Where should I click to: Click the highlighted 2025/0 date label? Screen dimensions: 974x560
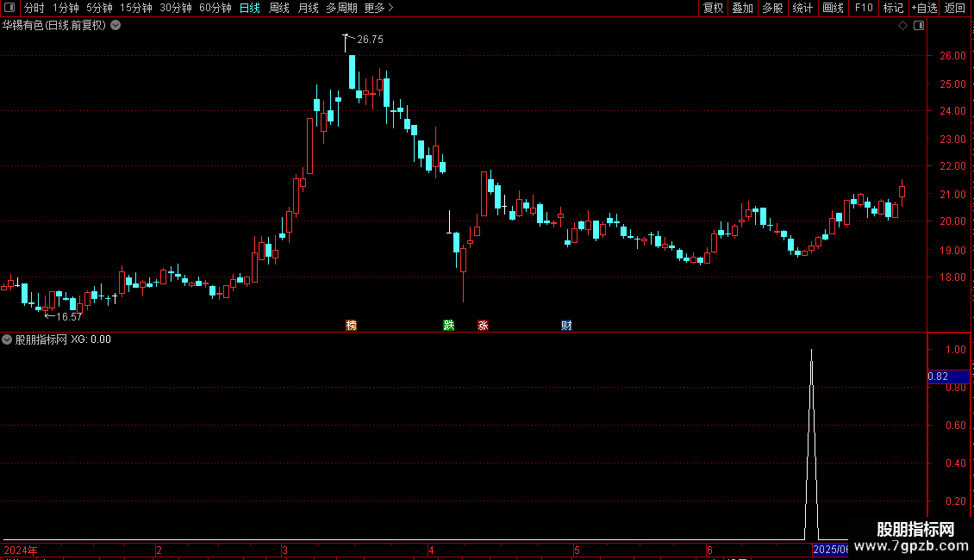coord(831,550)
